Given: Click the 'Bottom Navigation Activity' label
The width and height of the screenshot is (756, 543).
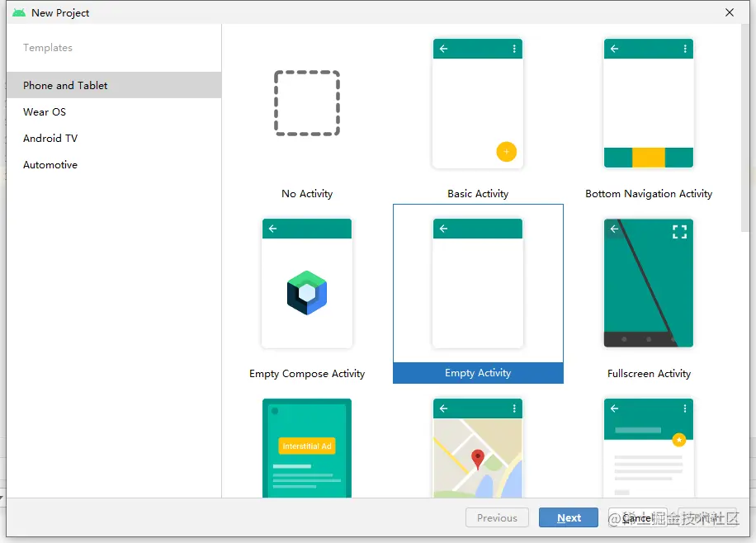Looking at the screenshot, I should (x=649, y=194).
